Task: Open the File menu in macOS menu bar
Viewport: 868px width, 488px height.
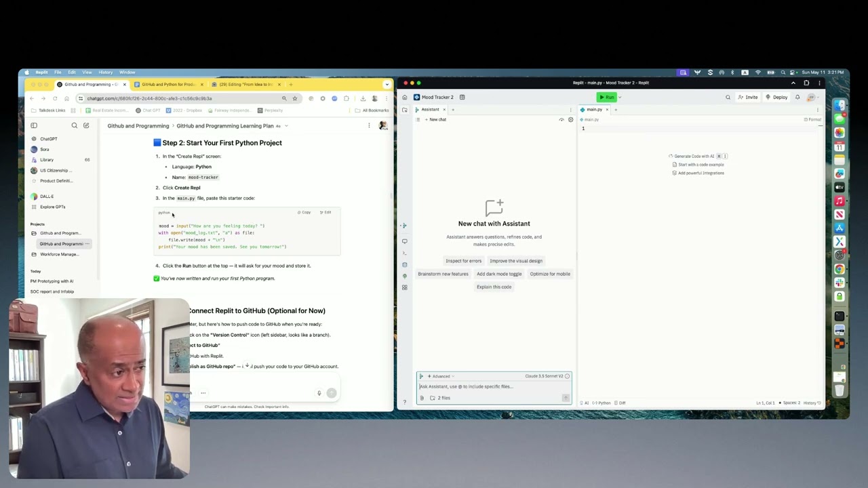Action: tap(58, 72)
